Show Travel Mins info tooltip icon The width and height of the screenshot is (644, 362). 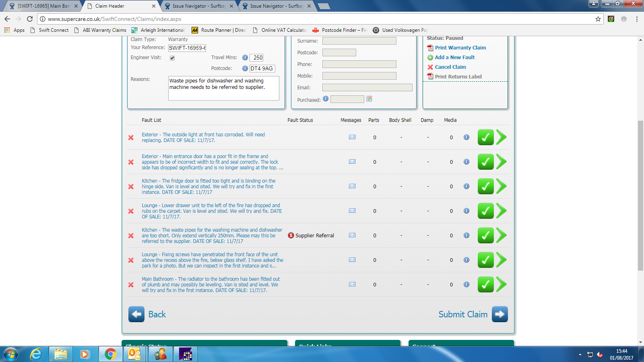coord(245,58)
